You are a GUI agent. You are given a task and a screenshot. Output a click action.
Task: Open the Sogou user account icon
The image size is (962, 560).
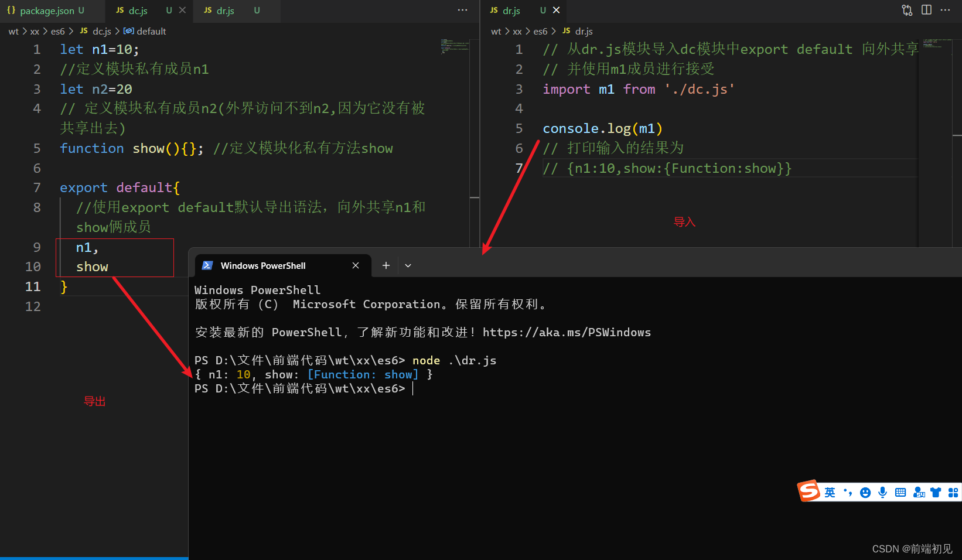[x=919, y=493]
